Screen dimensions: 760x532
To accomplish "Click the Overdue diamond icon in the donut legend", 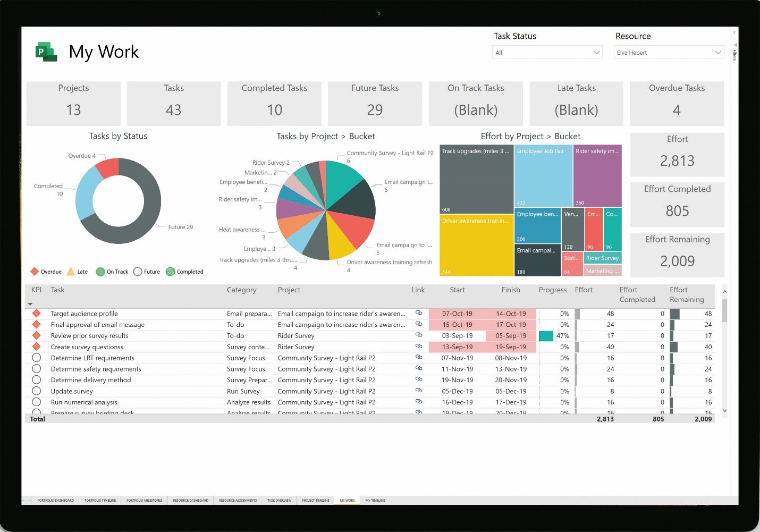I will click(x=35, y=272).
